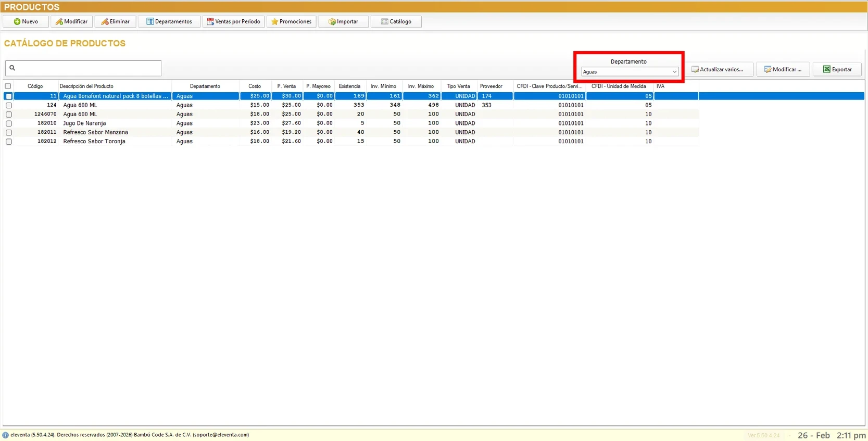Toggle the select-all checkbox in table header
The width and height of the screenshot is (868, 441).
8,86
